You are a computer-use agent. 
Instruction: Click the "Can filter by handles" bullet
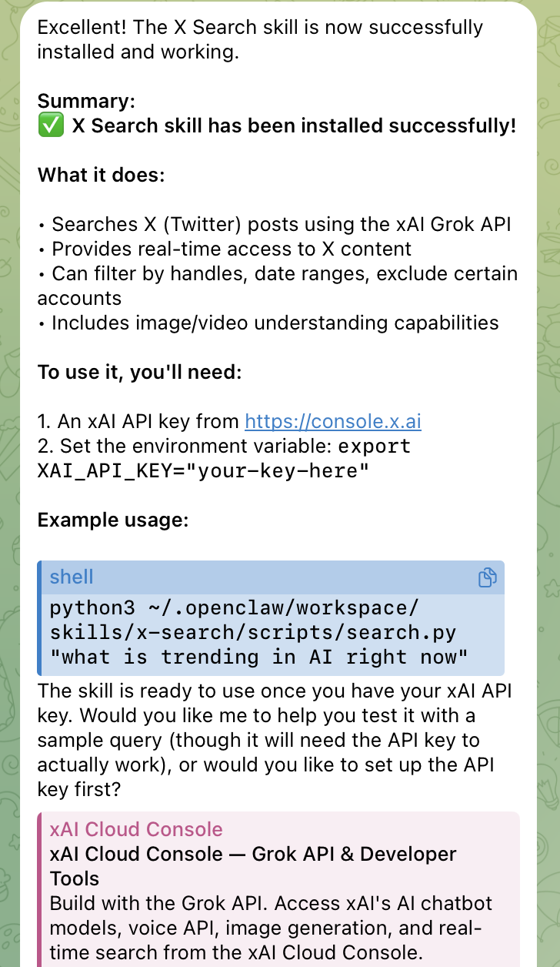277,285
